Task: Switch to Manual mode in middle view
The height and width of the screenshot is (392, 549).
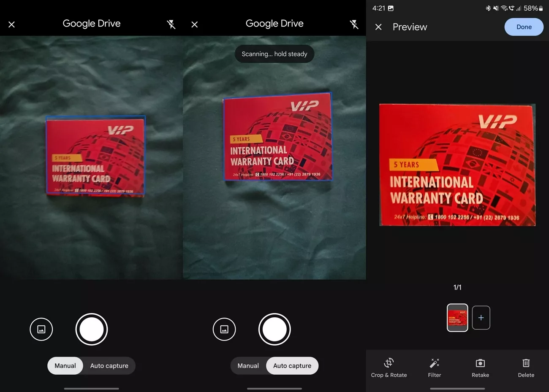Action: click(x=248, y=365)
